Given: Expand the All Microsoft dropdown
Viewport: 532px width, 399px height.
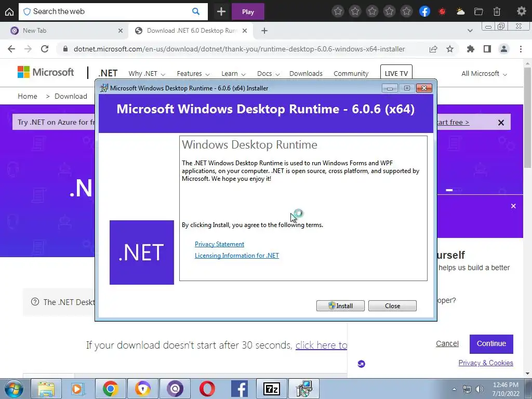Looking at the screenshot, I should [x=484, y=74].
